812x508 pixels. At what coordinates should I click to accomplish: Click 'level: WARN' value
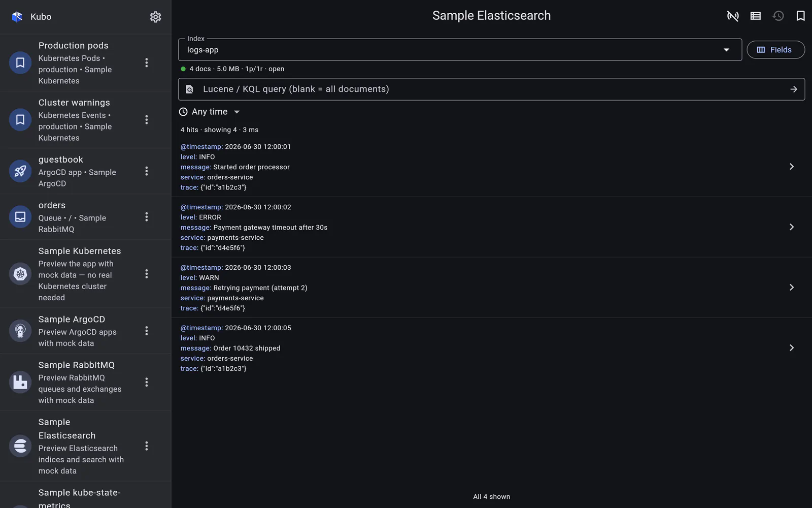(199, 278)
